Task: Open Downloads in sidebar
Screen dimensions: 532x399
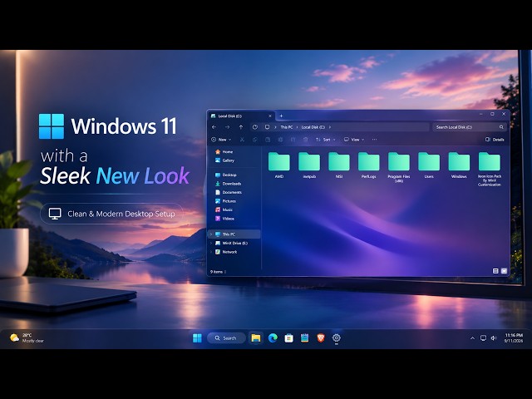Action: click(228, 184)
